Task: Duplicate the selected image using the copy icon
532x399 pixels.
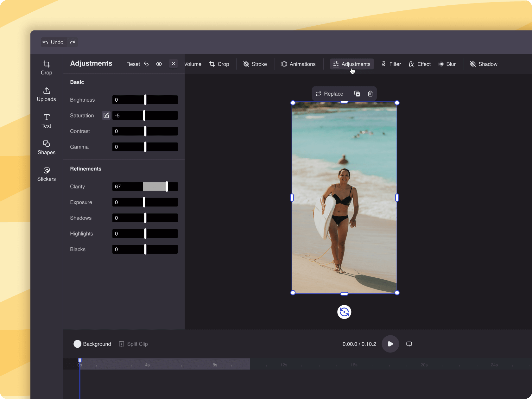Action: (x=357, y=94)
